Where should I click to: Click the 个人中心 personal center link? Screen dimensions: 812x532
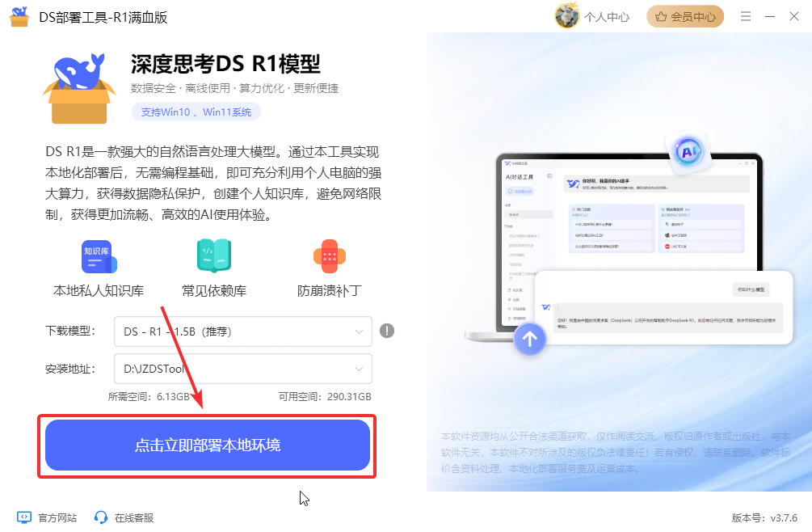pos(607,17)
